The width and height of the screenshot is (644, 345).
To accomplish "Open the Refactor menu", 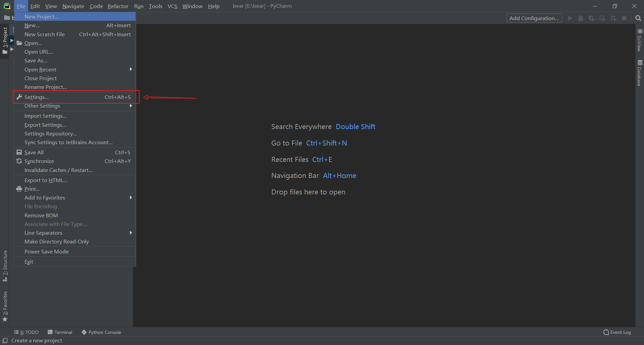I will [118, 6].
